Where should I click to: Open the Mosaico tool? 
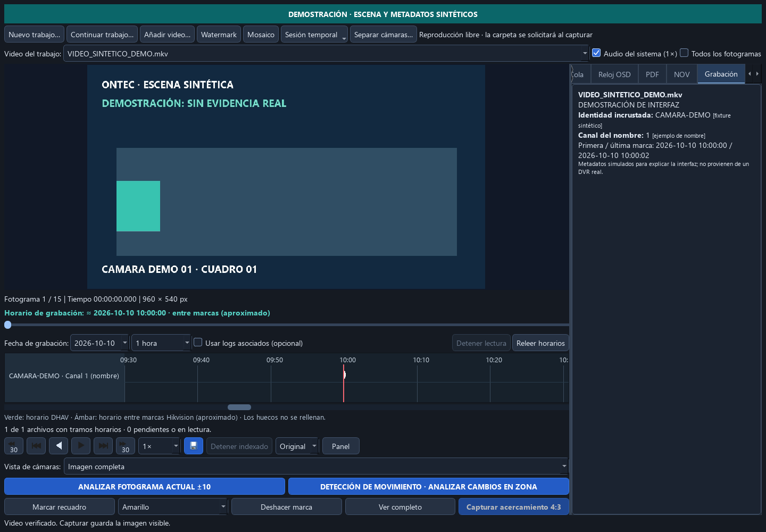coord(261,35)
